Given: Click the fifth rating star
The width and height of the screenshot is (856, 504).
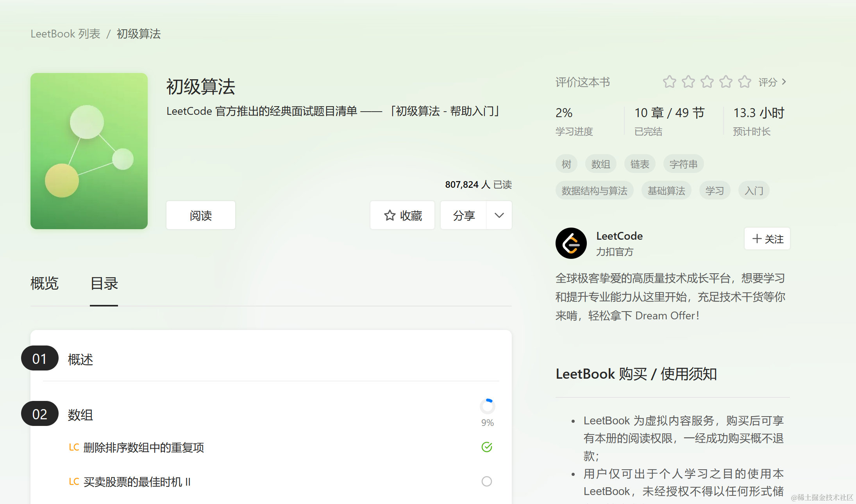Looking at the screenshot, I should pyautogui.click(x=744, y=82).
